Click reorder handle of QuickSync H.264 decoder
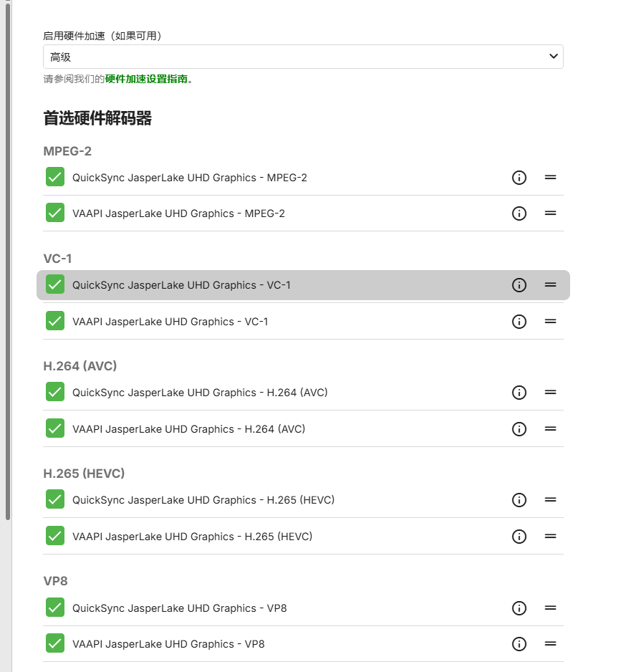 click(550, 393)
